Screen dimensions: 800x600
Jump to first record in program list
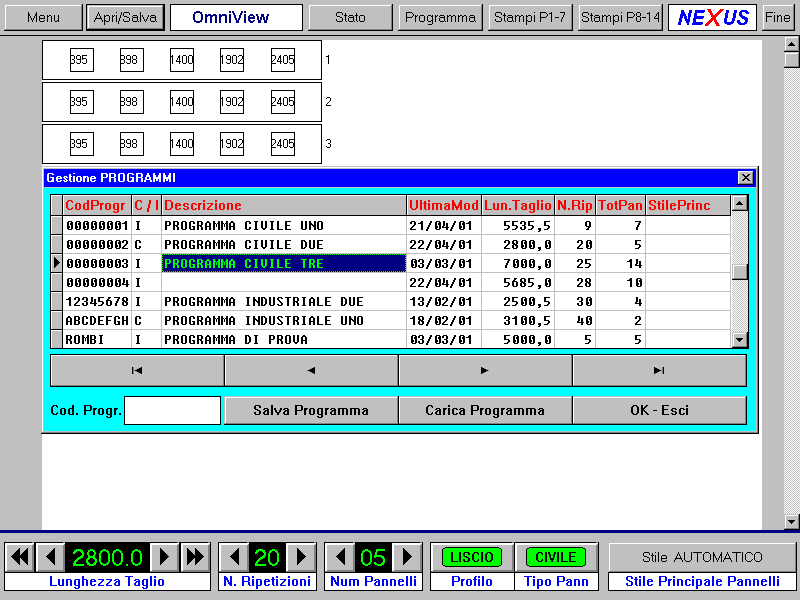pos(137,370)
